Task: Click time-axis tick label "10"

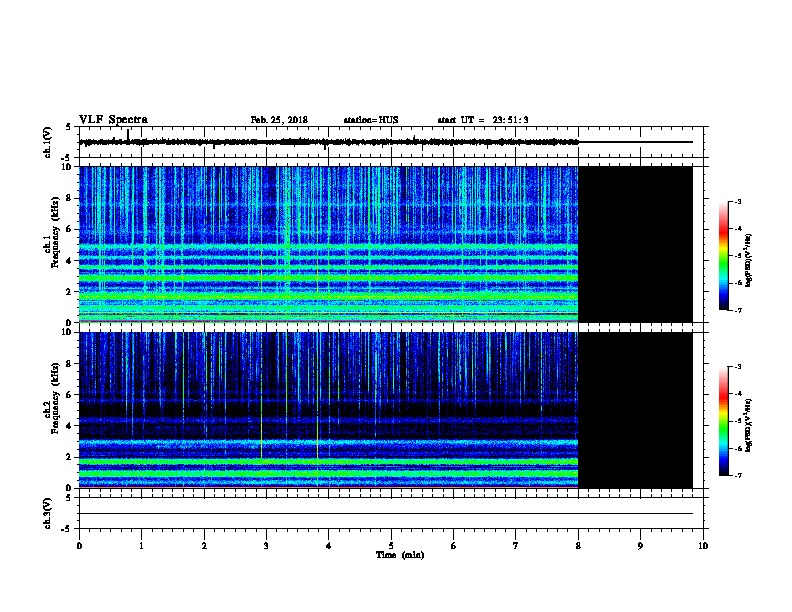Action: tap(703, 546)
